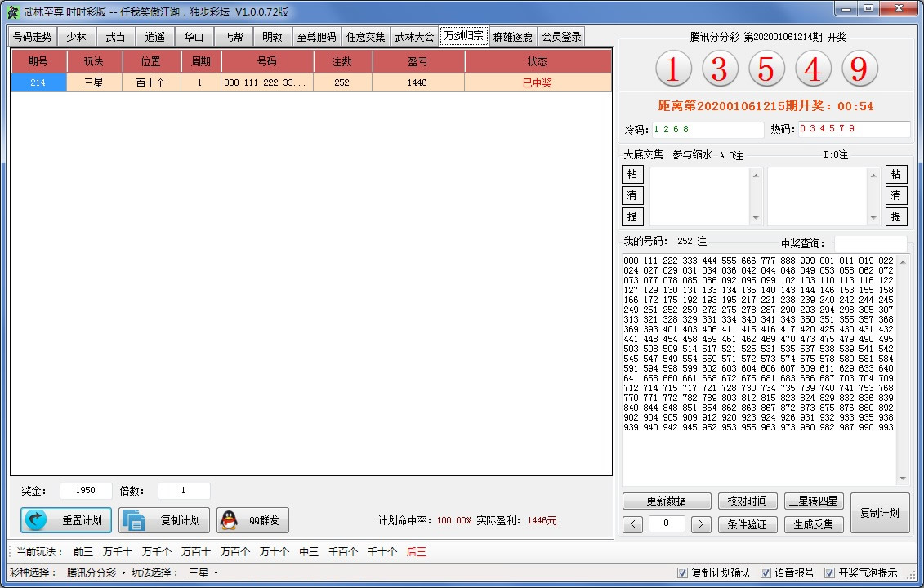Switch to the 少林 tab
924x588 pixels.
coord(76,37)
